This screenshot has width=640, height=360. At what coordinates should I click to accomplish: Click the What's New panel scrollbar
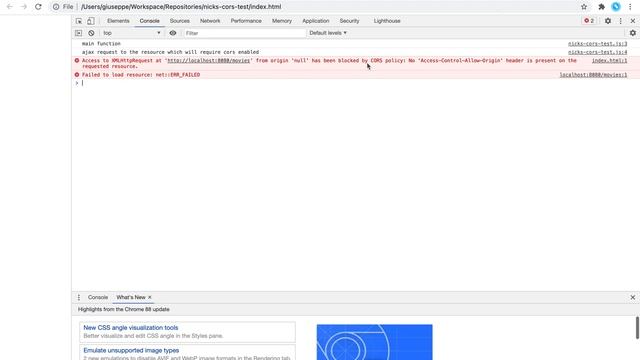637,328
